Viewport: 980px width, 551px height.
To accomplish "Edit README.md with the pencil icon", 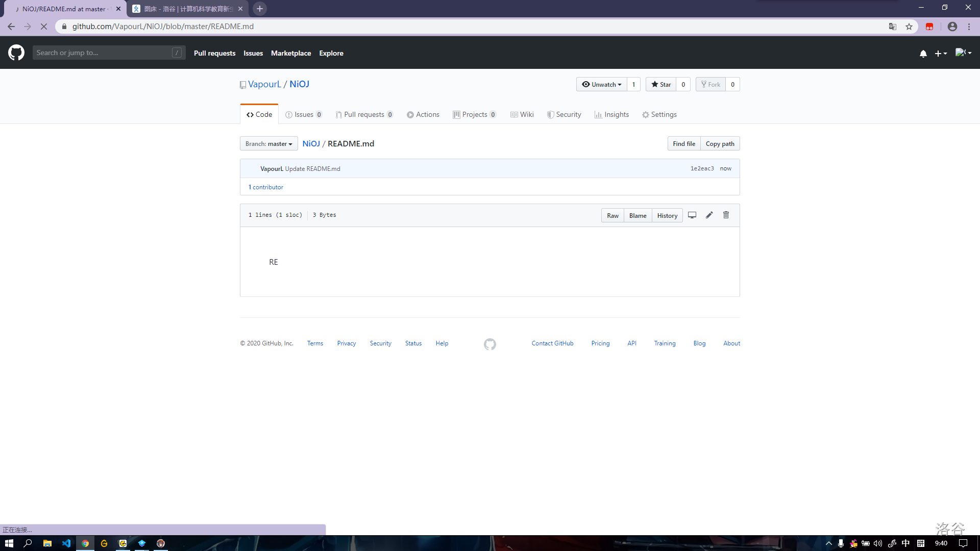I will pos(709,215).
